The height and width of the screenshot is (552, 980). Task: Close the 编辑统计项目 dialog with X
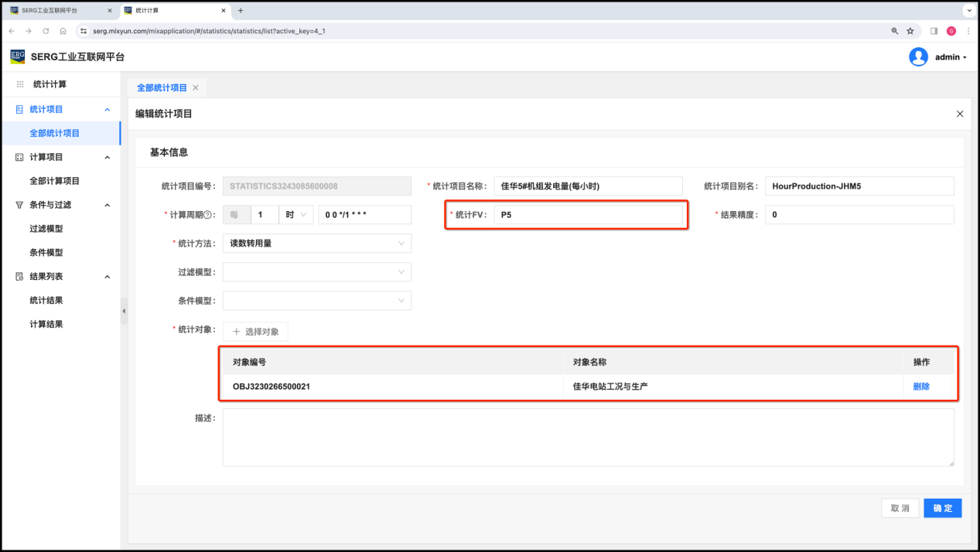pyautogui.click(x=960, y=114)
